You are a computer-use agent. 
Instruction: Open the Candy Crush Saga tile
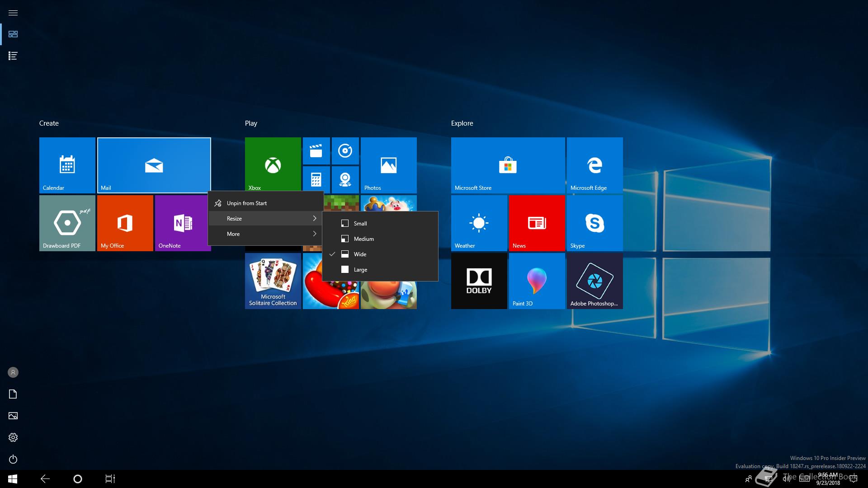click(330, 281)
